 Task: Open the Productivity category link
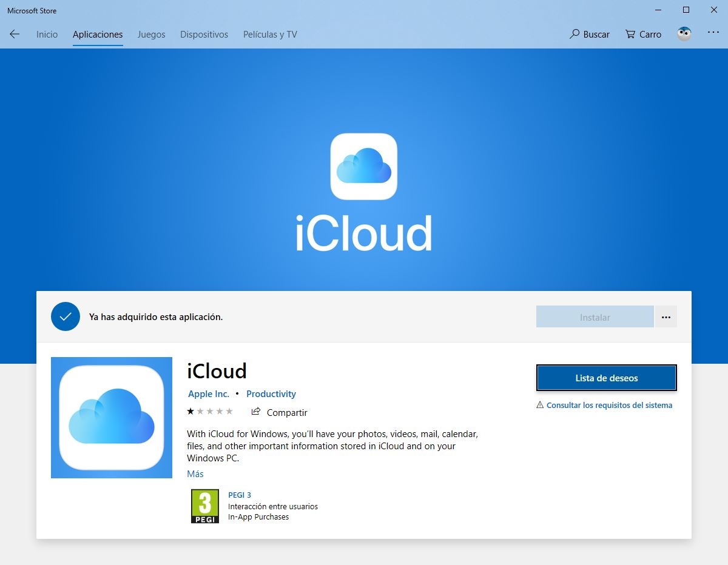pos(271,393)
